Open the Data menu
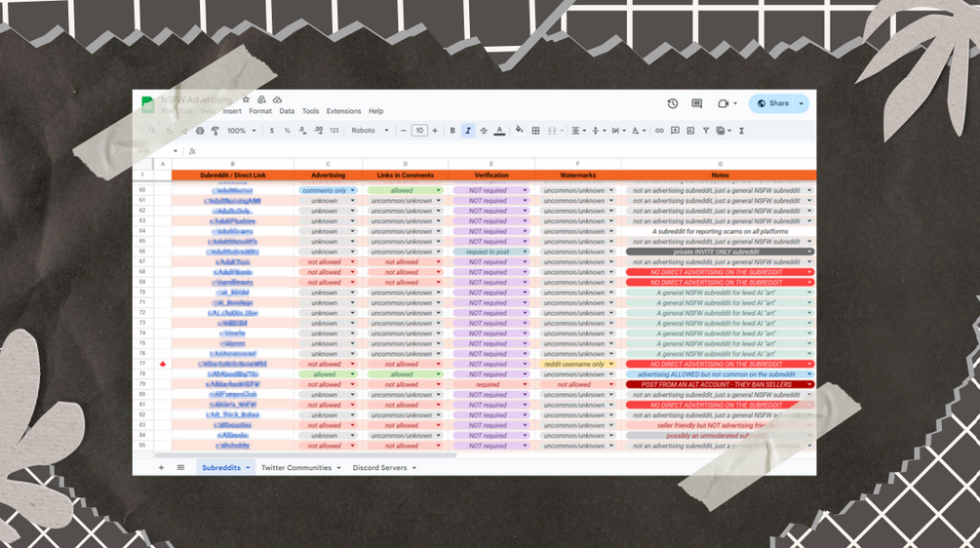 pyautogui.click(x=287, y=111)
